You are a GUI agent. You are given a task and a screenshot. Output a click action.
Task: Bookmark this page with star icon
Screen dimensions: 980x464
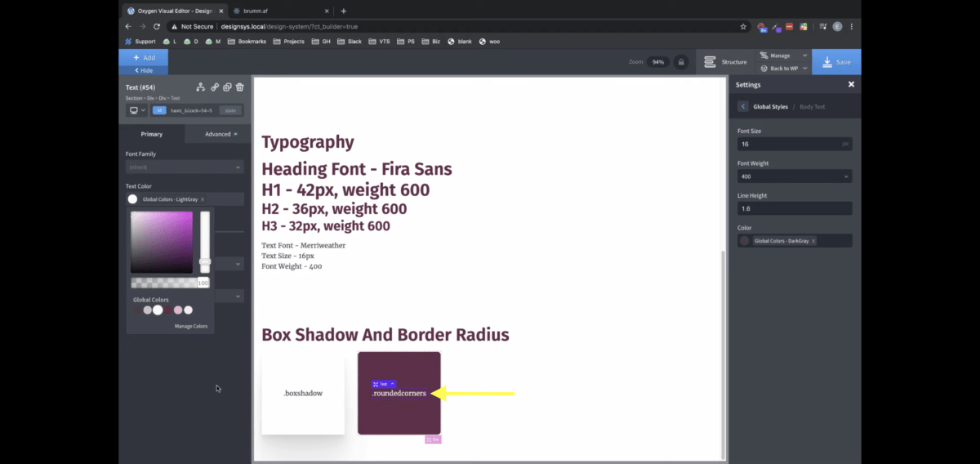(743, 26)
